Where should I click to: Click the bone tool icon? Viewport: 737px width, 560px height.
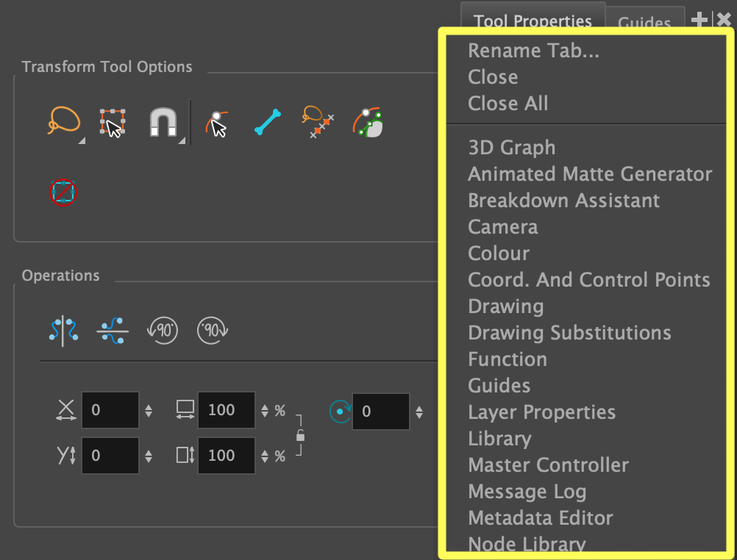click(268, 122)
